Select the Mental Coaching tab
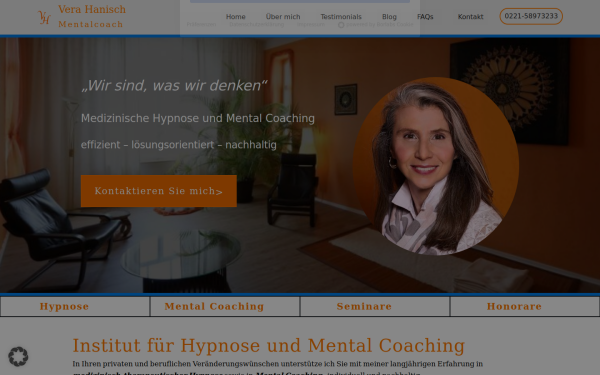 click(225, 307)
